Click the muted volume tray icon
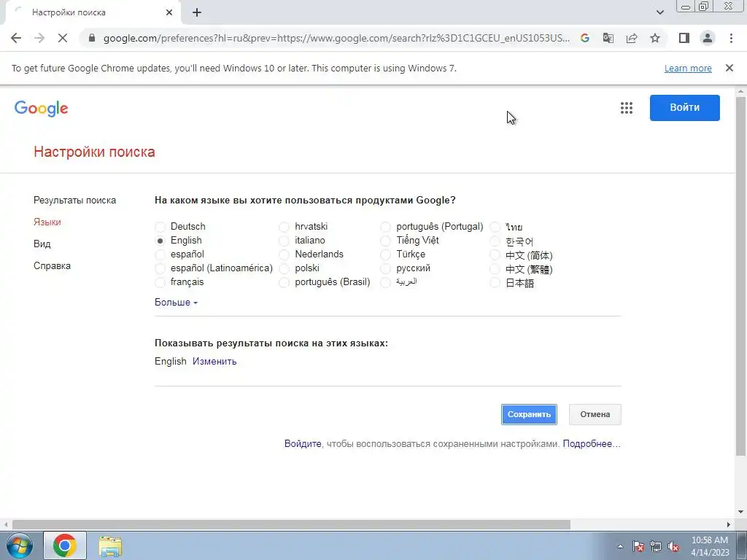Image resolution: width=747 pixels, height=560 pixels. [673, 546]
